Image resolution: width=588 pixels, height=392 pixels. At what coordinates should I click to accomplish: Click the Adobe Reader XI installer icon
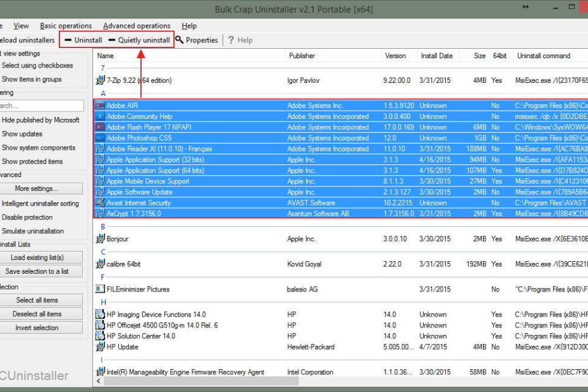[x=100, y=149]
